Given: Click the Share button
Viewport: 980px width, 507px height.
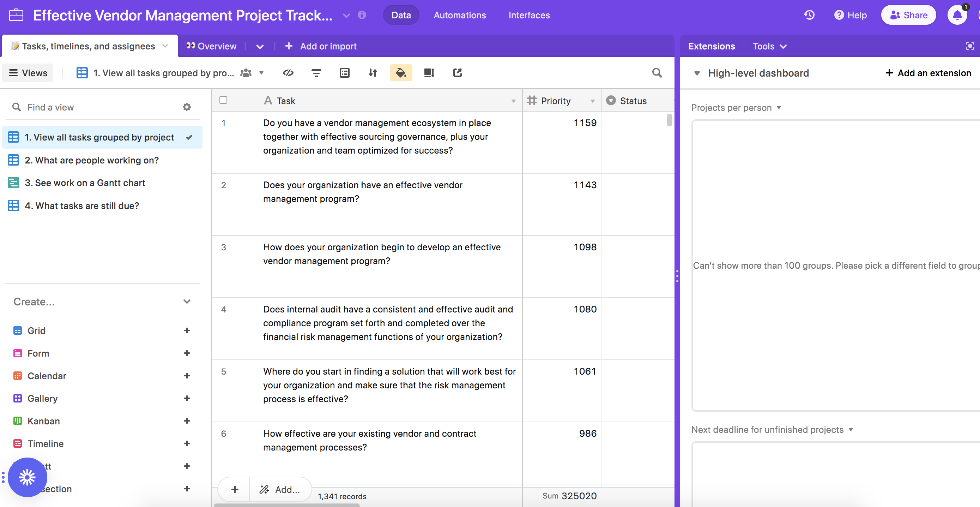Looking at the screenshot, I should [908, 15].
